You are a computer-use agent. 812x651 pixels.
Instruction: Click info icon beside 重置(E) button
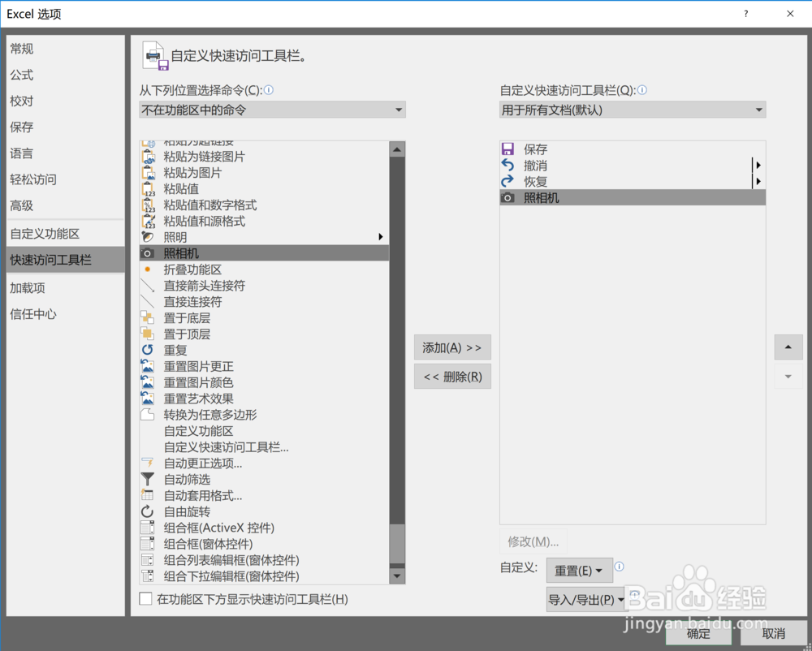[620, 566]
